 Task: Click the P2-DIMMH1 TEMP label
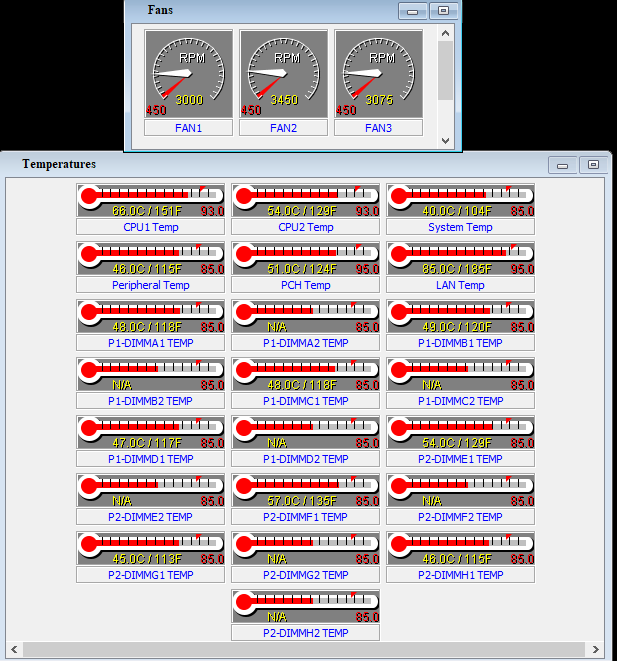(460, 575)
